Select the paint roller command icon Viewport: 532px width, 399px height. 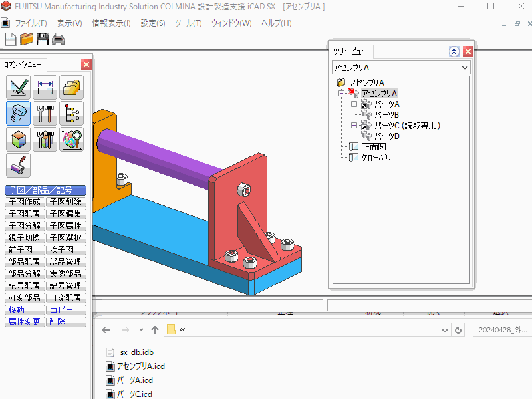coord(19,166)
